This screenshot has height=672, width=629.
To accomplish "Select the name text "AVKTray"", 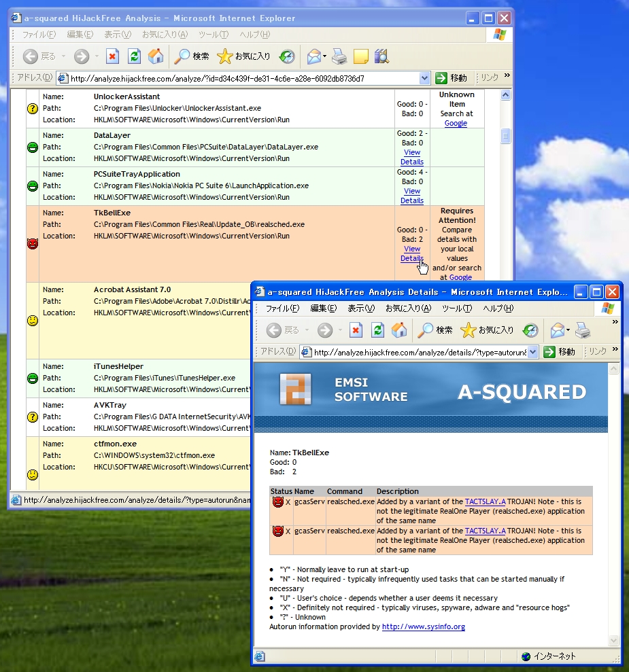I will pos(109,405).
